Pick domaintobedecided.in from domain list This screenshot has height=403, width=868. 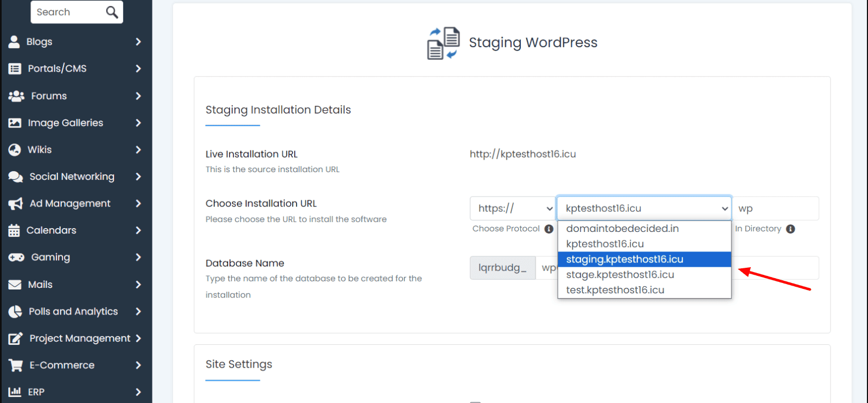point(622,229)
